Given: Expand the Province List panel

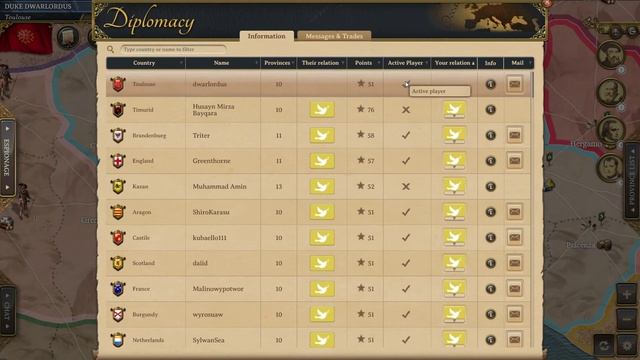Looking at the screenshot, I should [632, 180].
